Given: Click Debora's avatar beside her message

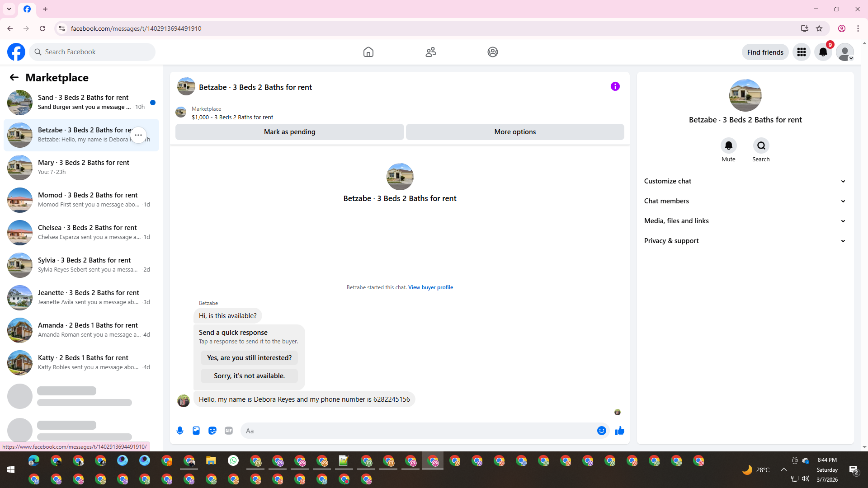Looking at the screenshot, I should point(183,401).
